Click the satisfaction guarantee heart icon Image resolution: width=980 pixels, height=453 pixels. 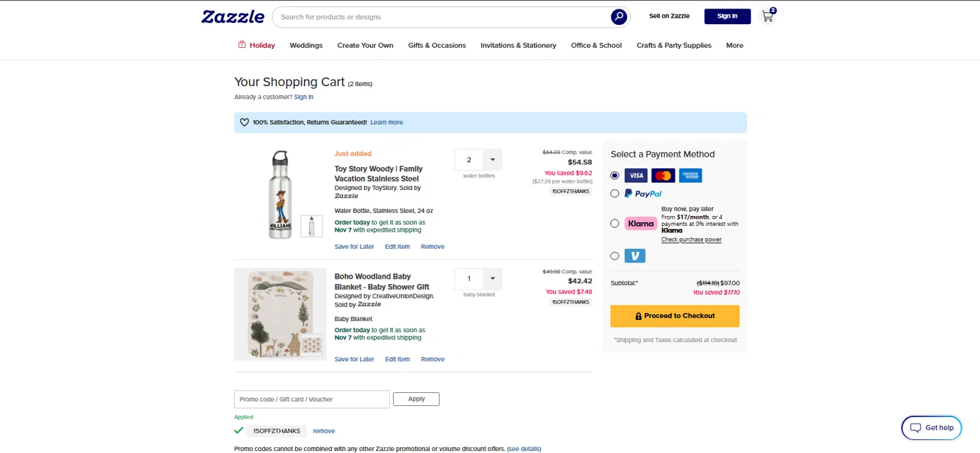point(244,122)
